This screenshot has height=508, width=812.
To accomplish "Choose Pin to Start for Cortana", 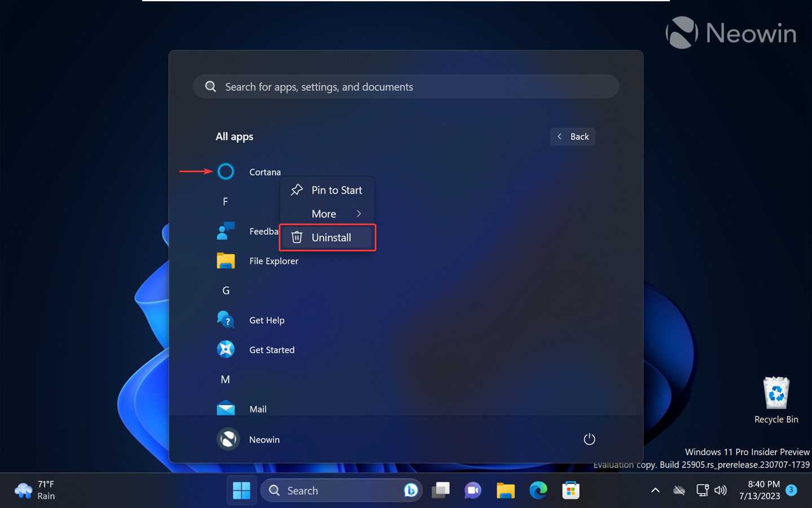I will click(x=327, y=190).
